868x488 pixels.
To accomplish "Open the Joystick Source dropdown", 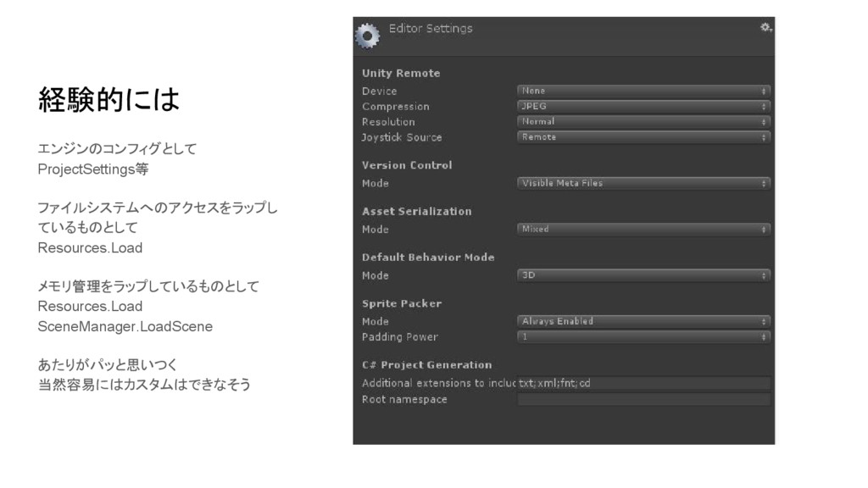I will [643, 136].
